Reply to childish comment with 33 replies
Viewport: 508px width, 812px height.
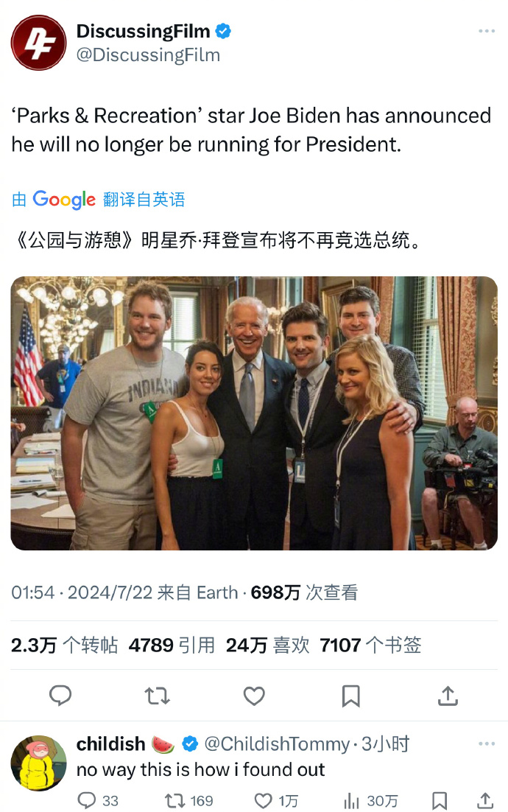tap(98, 801)
